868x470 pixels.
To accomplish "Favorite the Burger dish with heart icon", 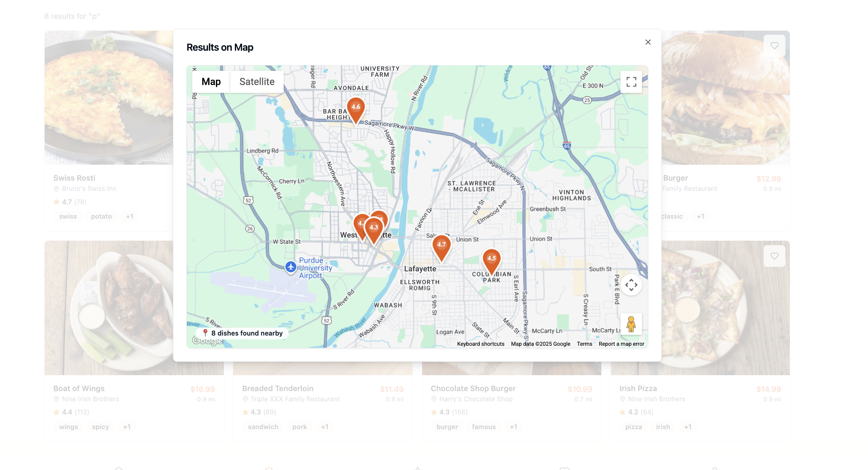I will point(774,46).
